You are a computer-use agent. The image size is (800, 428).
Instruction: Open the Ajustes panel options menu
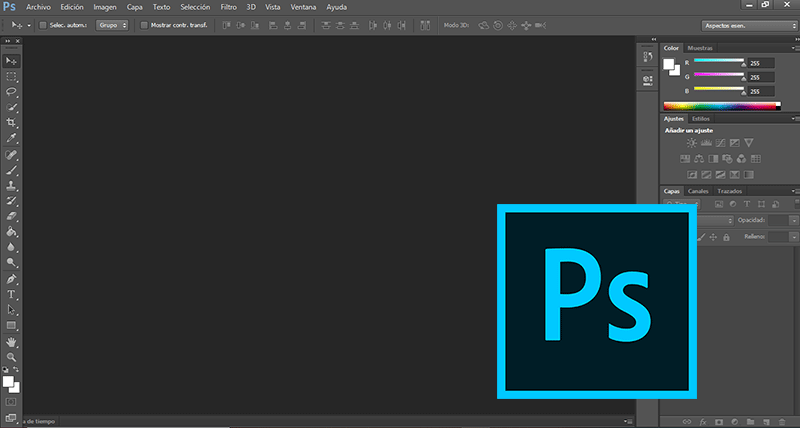(x=795, y=118)
